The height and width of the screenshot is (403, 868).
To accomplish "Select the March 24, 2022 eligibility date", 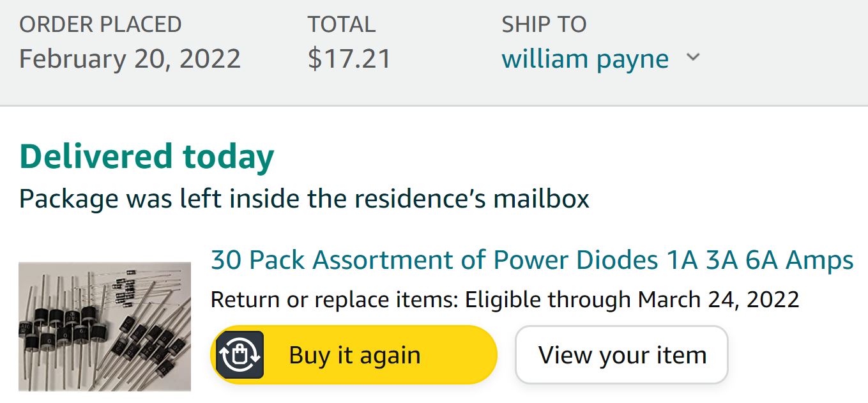I will click(719, 299).
